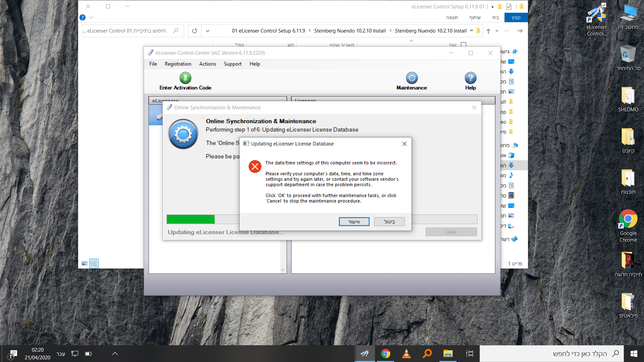Click the Maintenance gear icon
The height and width of the screenshot is (362, 644).
(412, 78)
